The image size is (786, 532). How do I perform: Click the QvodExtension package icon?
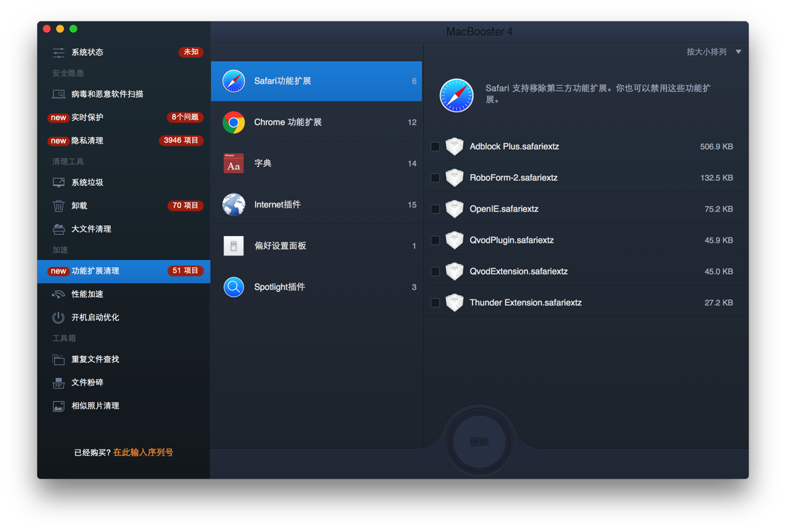tap(455, 271)
